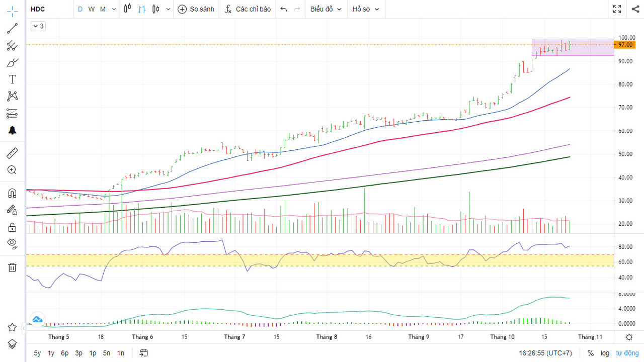
Task: Switch to the W weekly interval
Action: pos(92,9)
